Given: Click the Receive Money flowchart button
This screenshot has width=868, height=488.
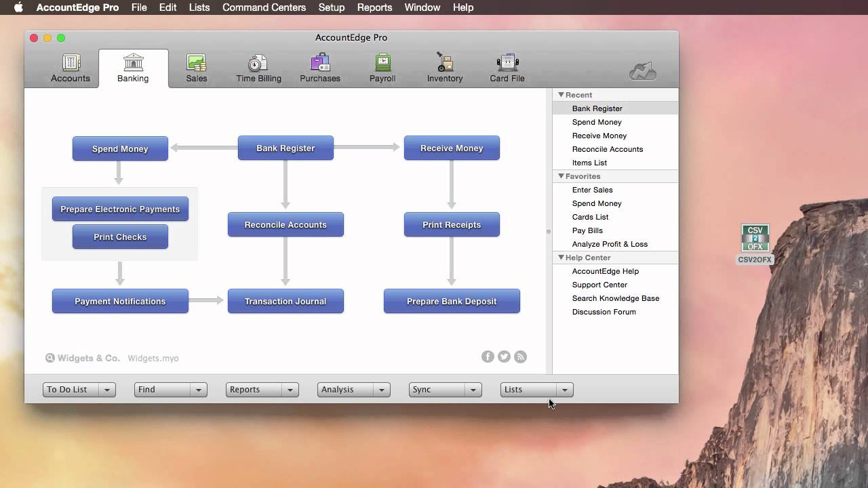Looking at the screenshot, I should 452,148.
